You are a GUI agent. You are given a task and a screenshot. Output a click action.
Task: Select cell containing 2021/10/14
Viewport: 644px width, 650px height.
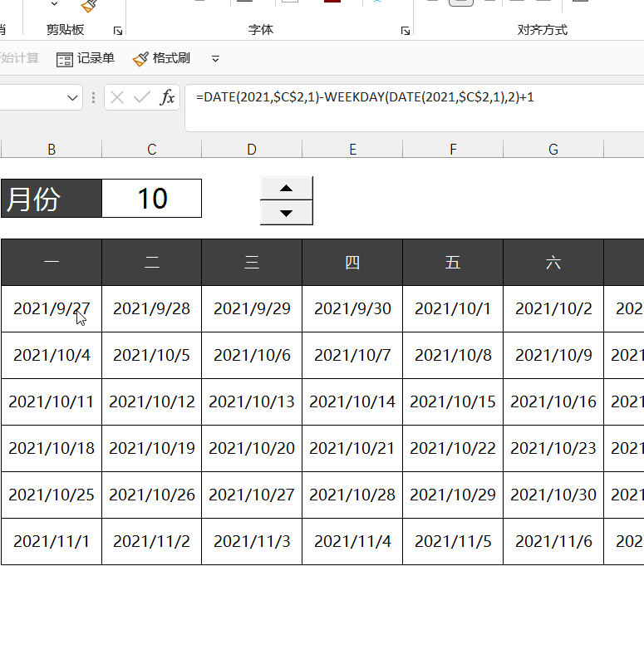click(352, 401)
